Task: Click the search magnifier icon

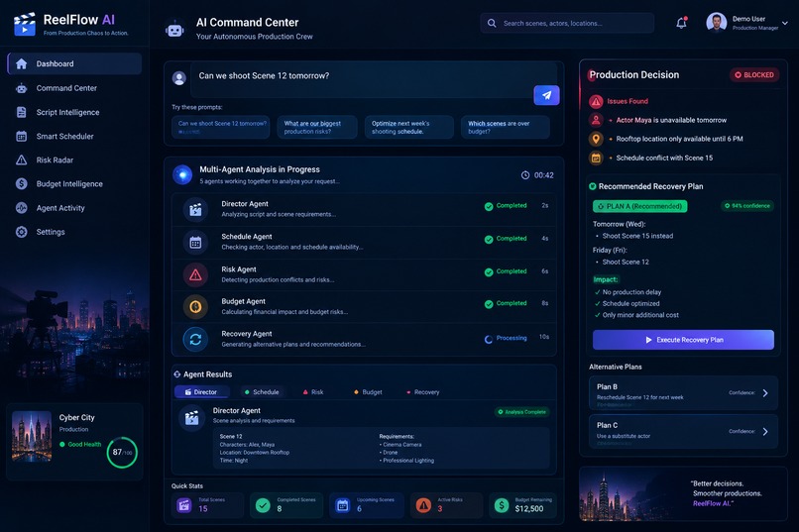Action: tap(492, 23)
